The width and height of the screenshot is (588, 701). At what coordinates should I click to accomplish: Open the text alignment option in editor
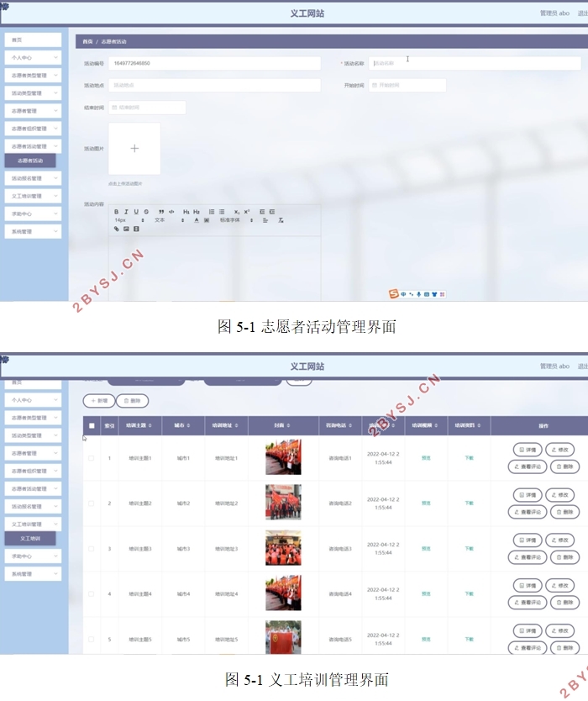tap(265, 220)
